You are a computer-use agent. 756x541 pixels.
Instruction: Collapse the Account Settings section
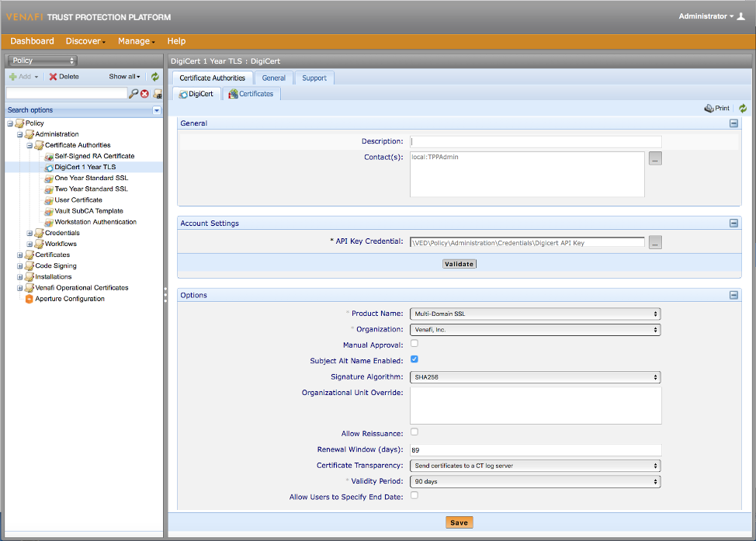[733, 224]
